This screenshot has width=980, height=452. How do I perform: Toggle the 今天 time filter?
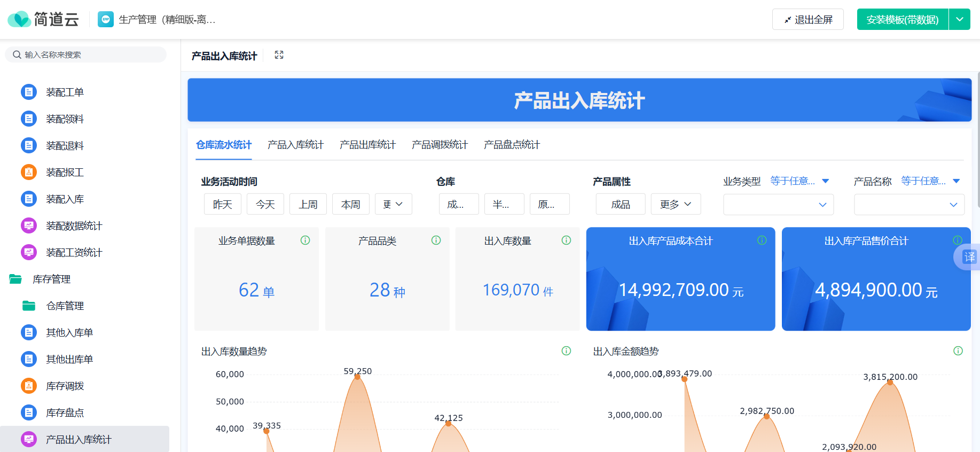[x=265, y=204]
